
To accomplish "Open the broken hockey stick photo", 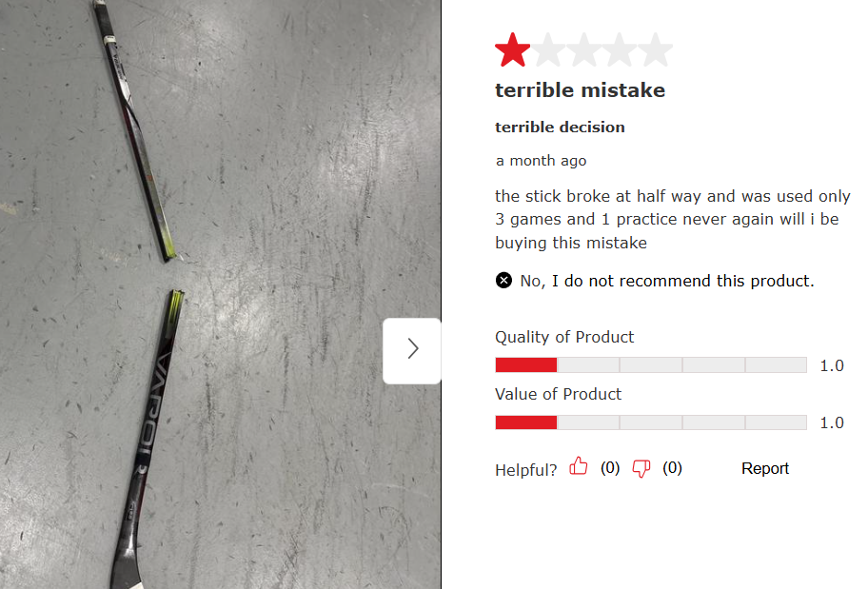I will 220,295.
